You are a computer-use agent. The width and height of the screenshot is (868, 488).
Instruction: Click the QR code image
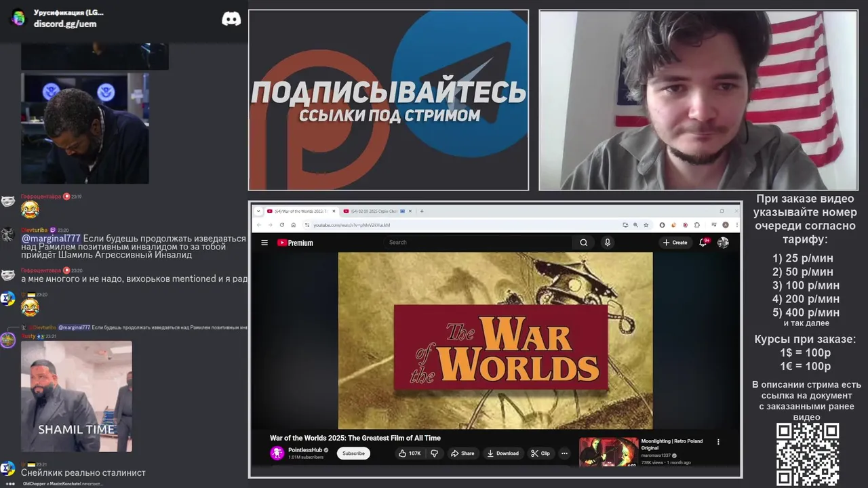[808, 454]
